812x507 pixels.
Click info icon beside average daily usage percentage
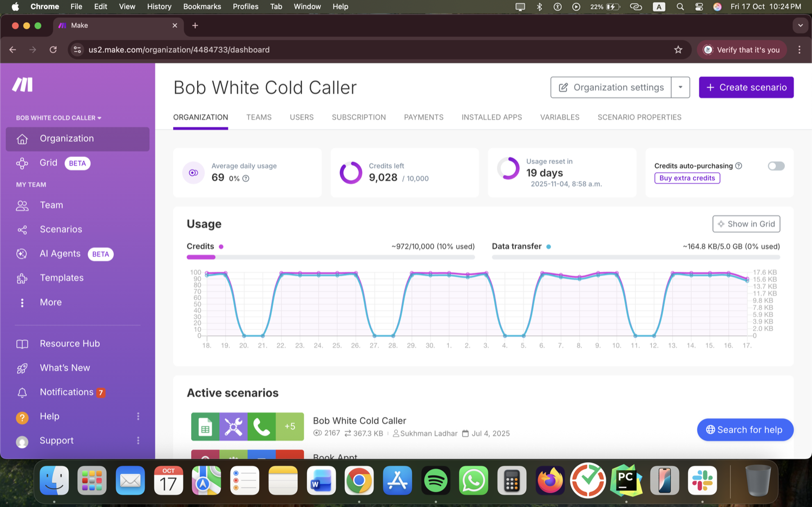(x=246, y=179)
